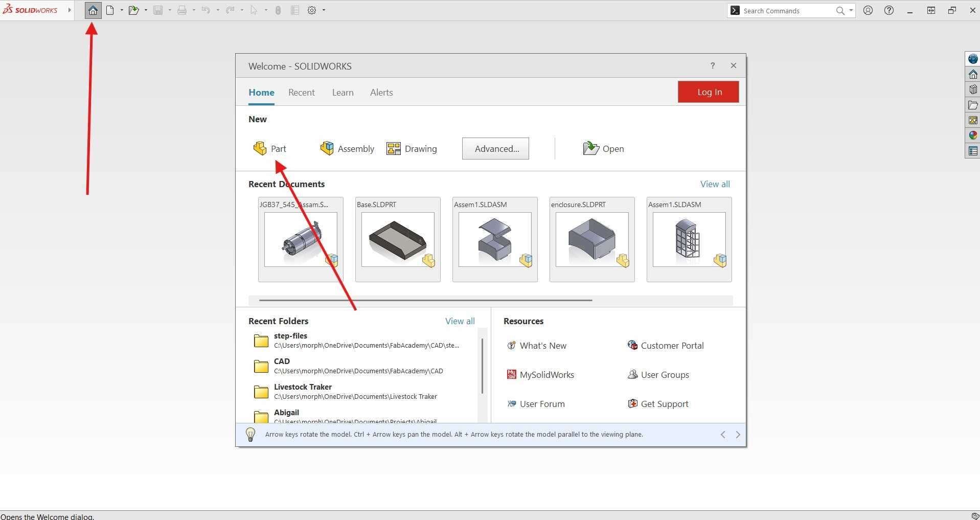
Task: Click the Recent Folders vertical scrollbar
Action: (482, 366)
